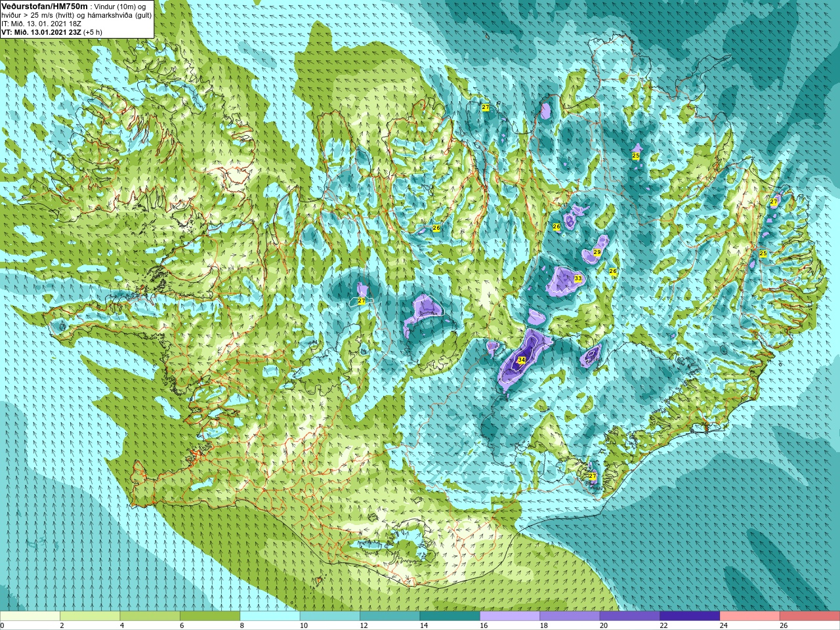Click the legend scale number 22
Image resolution: width=840 pixels, height=630 pixels.
click(x=663, y=626)
